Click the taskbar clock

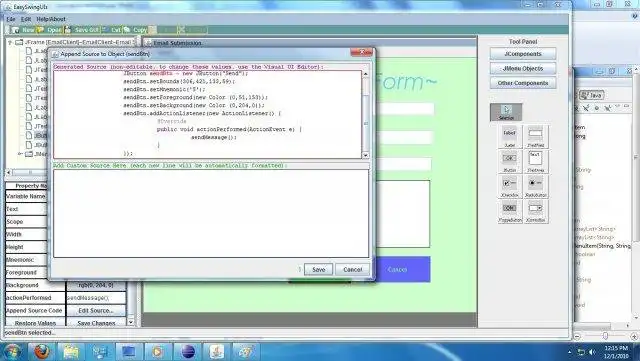616,352
